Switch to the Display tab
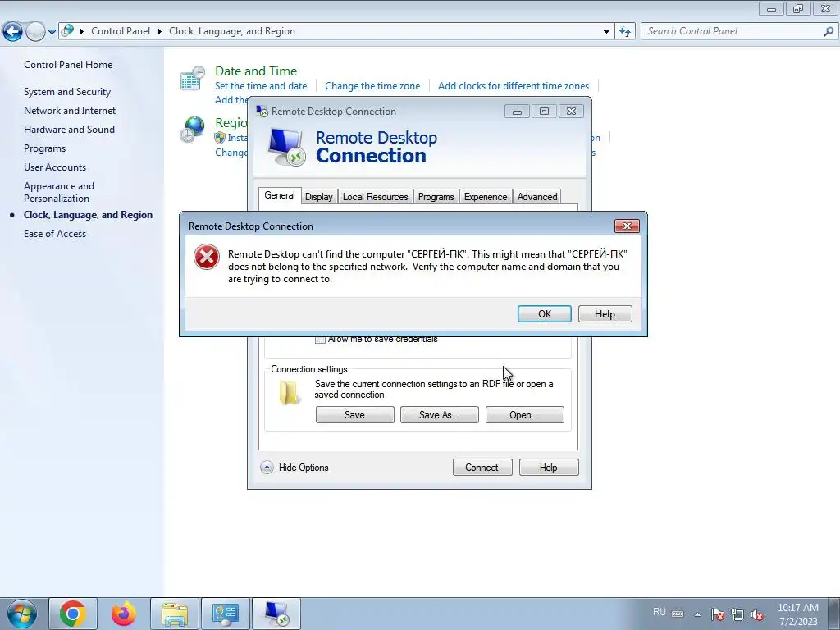 (x=319, y=197)
